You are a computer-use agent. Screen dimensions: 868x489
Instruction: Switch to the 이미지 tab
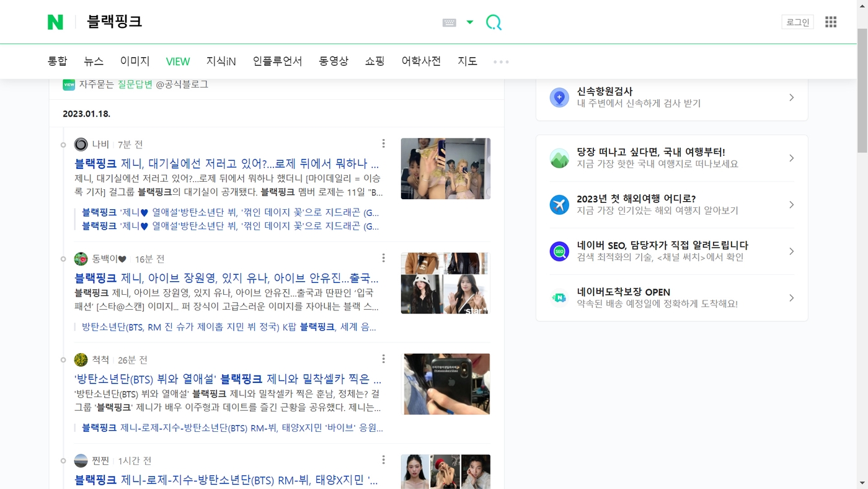(x=135, y=61)
